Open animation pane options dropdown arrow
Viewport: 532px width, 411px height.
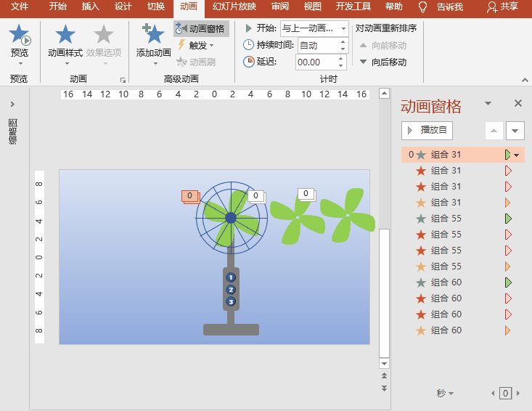488,103
